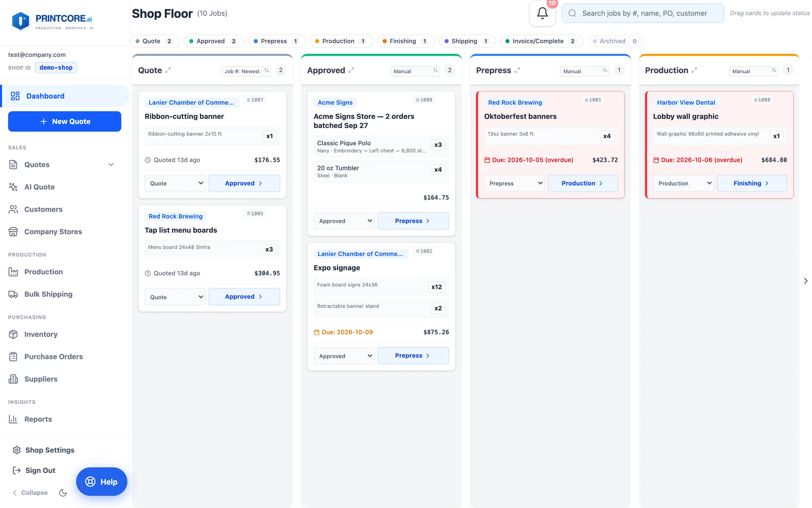This screenshot has width=812, height=508.
Task: Open status dropdown on Oktoberfest banners card
Action: tap(514, 183)
